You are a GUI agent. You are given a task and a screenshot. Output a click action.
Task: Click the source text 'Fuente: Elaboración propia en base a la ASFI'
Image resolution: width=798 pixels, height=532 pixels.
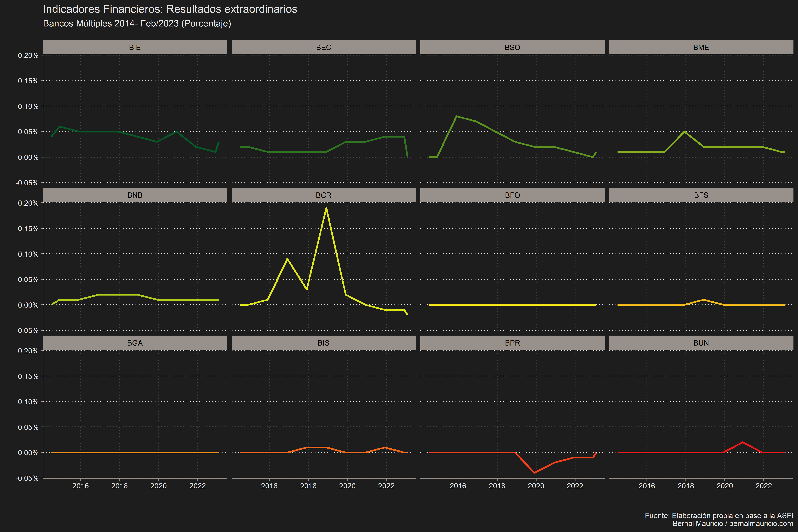[719, 516]
